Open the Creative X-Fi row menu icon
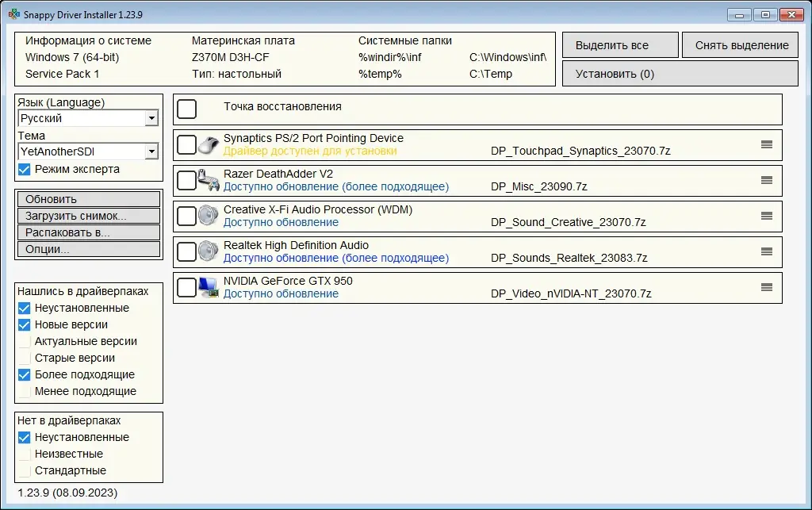812x510 pixels. tap(767, 216)
